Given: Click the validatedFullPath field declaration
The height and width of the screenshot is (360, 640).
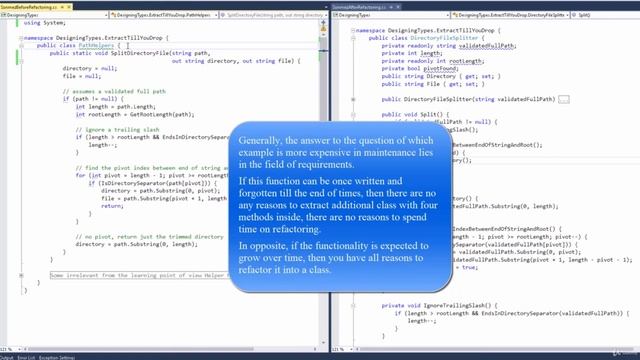Looking at the screenshot, I should click(x=449, y=46).
